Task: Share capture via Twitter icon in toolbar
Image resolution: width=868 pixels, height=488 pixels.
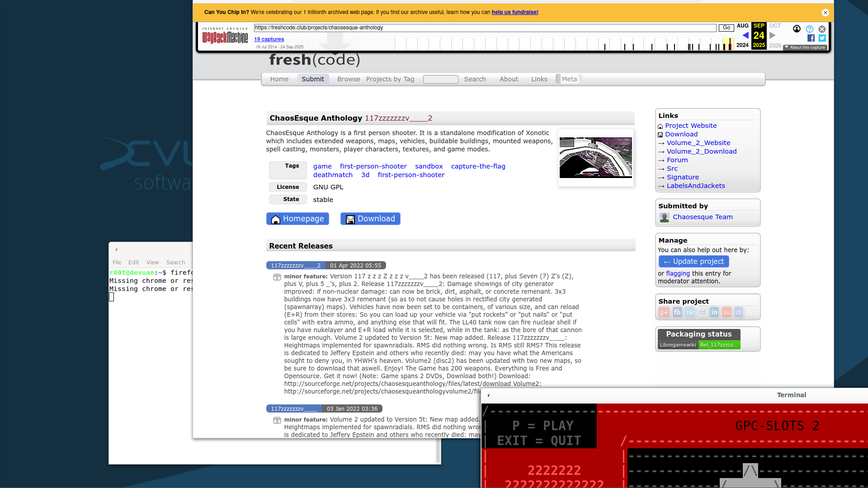Action: tap(822, 38)
